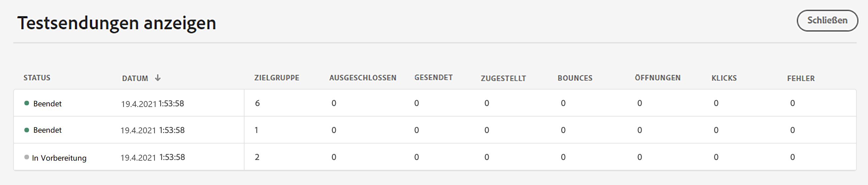Image resolution: width=868 pixels, height=185 pixels.
Task: Click the Zielgruppe column header
Action: click(x=276, y=78)
